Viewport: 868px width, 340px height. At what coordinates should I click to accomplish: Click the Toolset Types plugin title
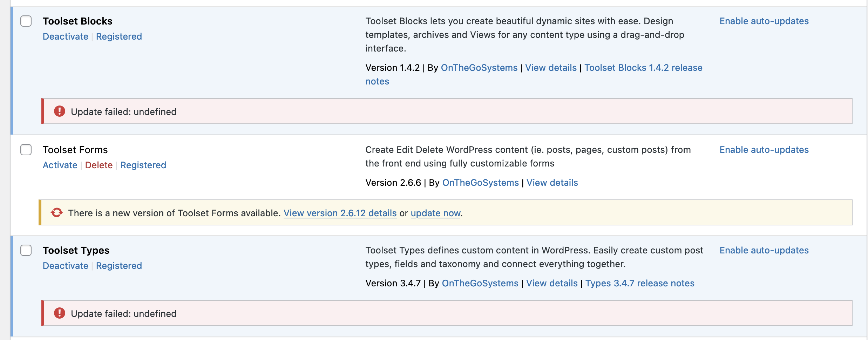[76, 250]
